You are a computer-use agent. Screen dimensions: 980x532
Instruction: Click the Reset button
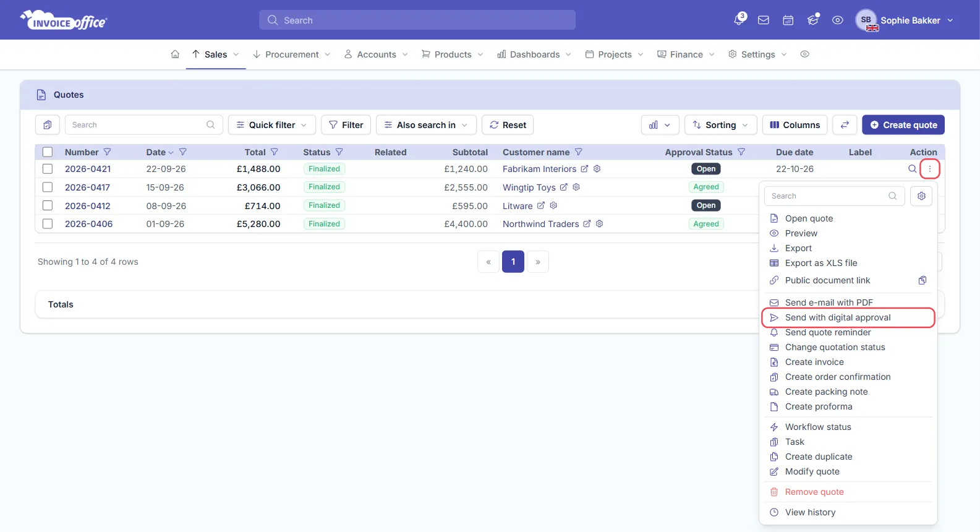[508, 125]
